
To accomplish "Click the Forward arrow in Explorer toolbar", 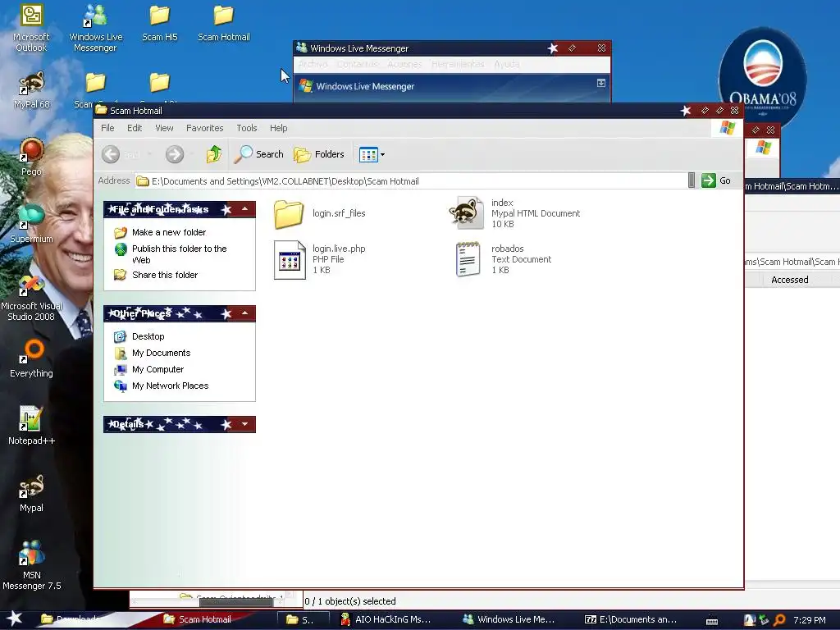I will point(174,154).
